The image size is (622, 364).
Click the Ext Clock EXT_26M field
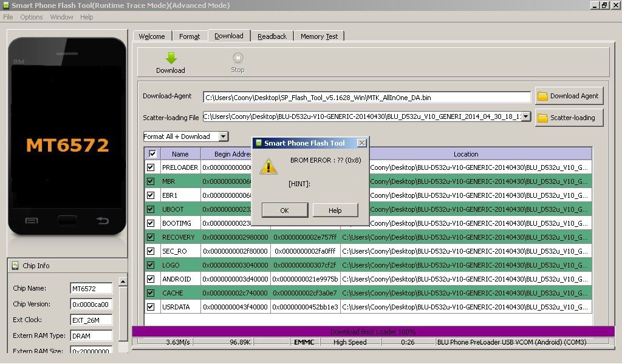[91, 320]
